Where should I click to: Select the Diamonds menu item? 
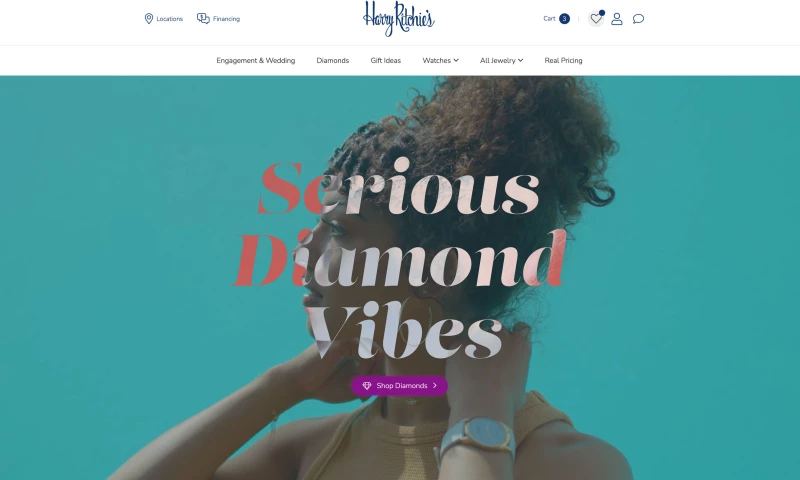[333, 60]
